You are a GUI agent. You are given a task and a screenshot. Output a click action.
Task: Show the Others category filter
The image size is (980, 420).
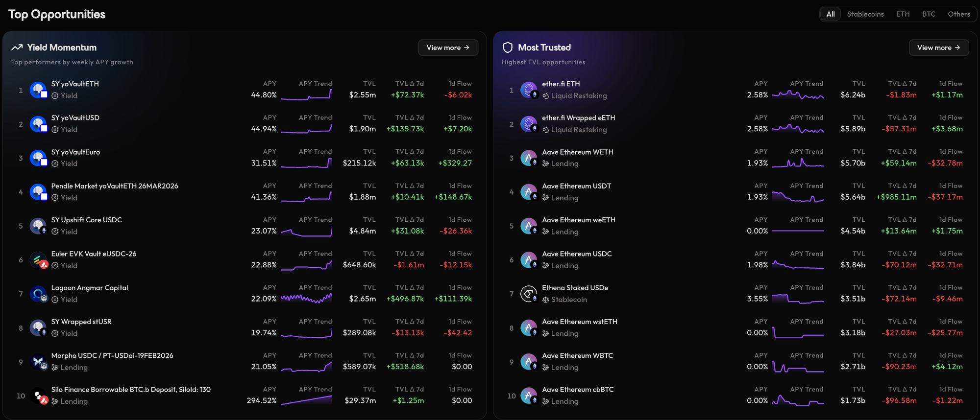click(958, 14)
